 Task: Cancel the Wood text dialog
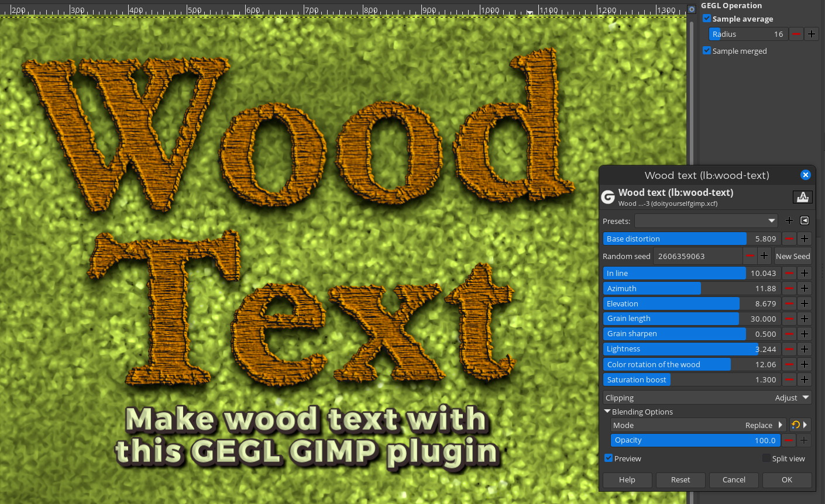coord(734,479)
